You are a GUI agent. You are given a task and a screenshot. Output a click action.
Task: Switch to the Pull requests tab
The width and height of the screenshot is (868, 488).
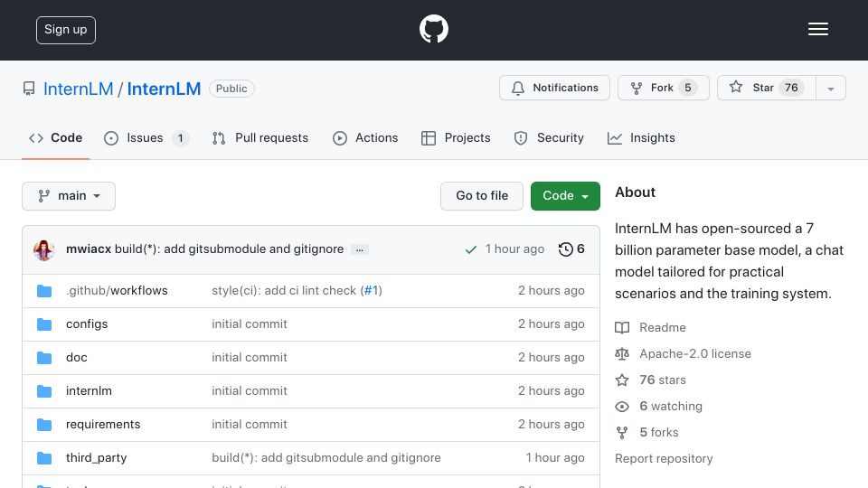point(260,137)
